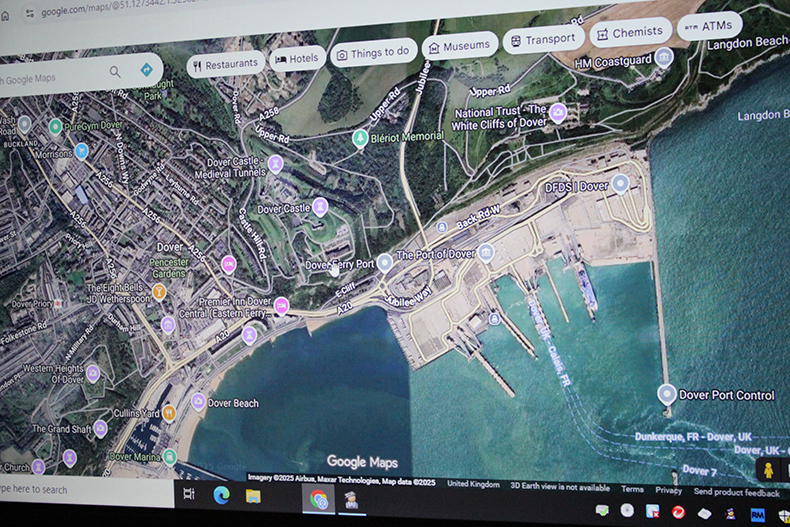Select the Things to do chip
This screenshot has width=790, height=527.
(x=373, y=52)
